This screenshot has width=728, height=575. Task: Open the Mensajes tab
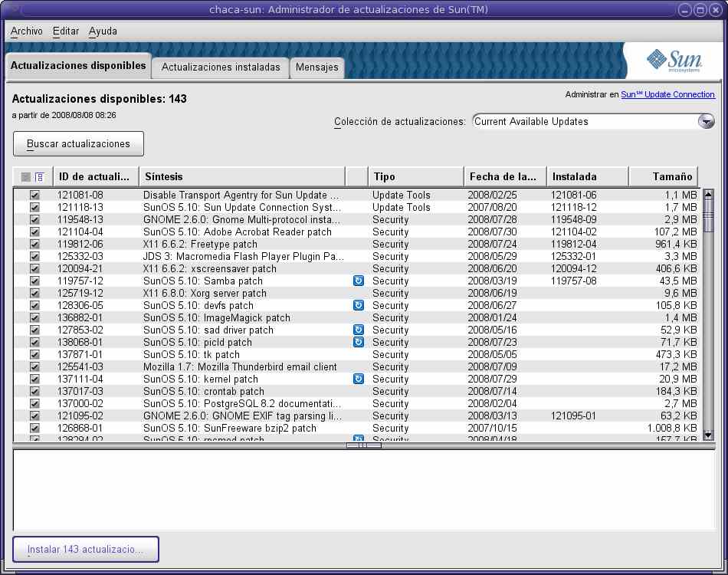pyautogui.click(x=317, y=67)
